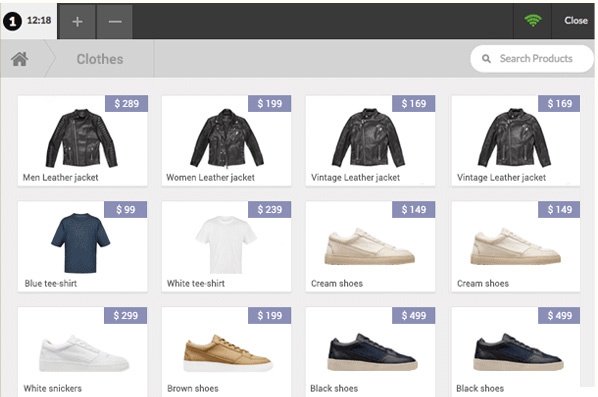Select the White tee-shirt product
Viewport: 598px width, 397px height.
point(226,246)
